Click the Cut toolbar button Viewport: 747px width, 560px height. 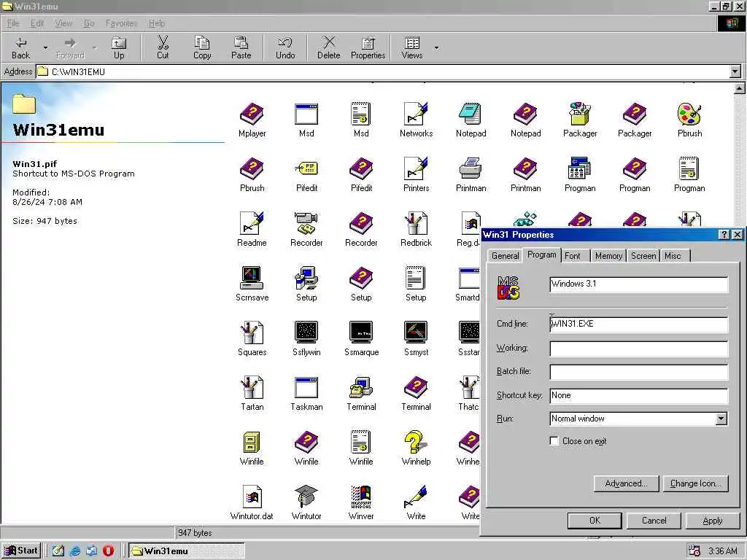(163, 47)
